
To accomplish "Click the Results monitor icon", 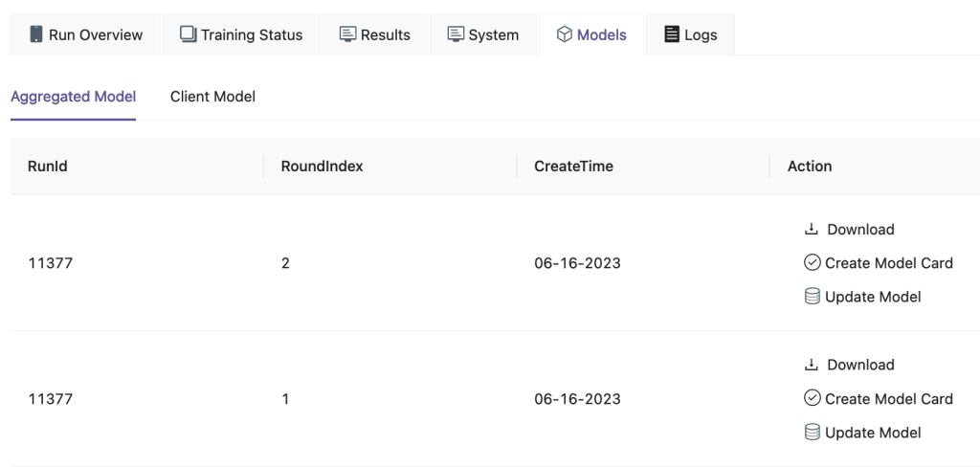I will tap(347, 34).
